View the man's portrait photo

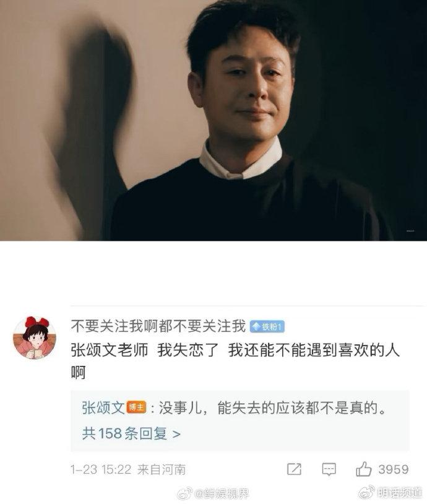(x=213, y=120)
